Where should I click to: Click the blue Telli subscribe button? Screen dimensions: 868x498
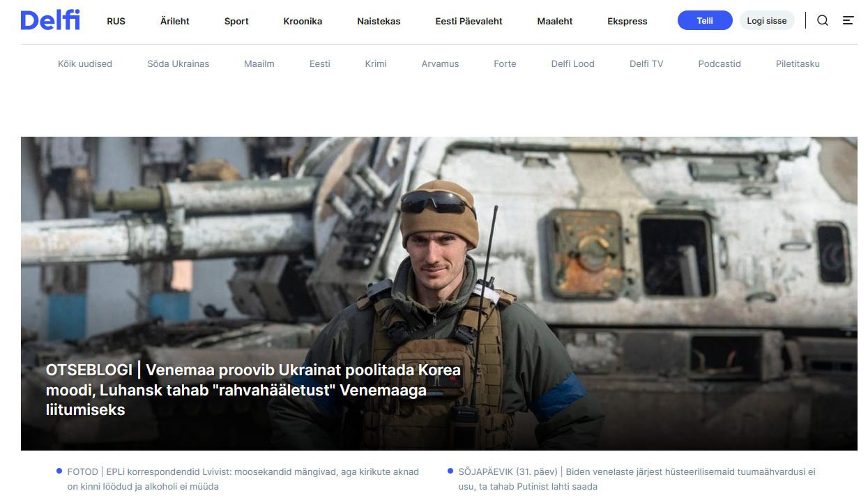pos(704,21)
